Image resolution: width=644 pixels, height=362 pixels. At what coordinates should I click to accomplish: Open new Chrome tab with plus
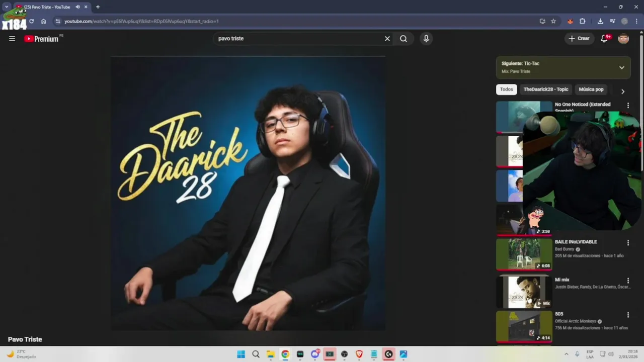(x=98, y=7)
